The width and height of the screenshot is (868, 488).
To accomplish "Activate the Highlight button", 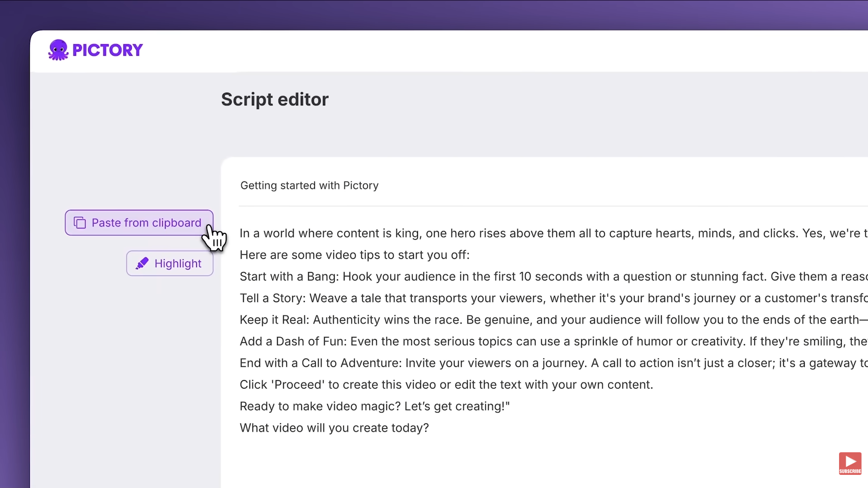I will (x=170, y=263).
